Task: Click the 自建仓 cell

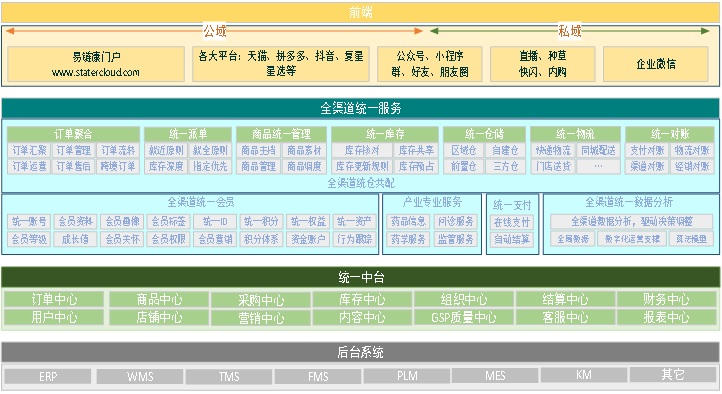Action: pos(505,150)
